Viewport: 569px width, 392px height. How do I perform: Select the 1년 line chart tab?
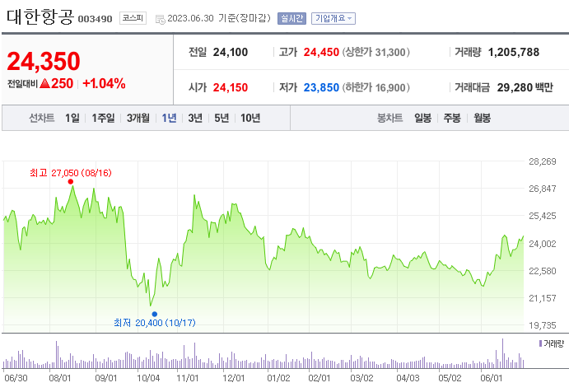169,118
